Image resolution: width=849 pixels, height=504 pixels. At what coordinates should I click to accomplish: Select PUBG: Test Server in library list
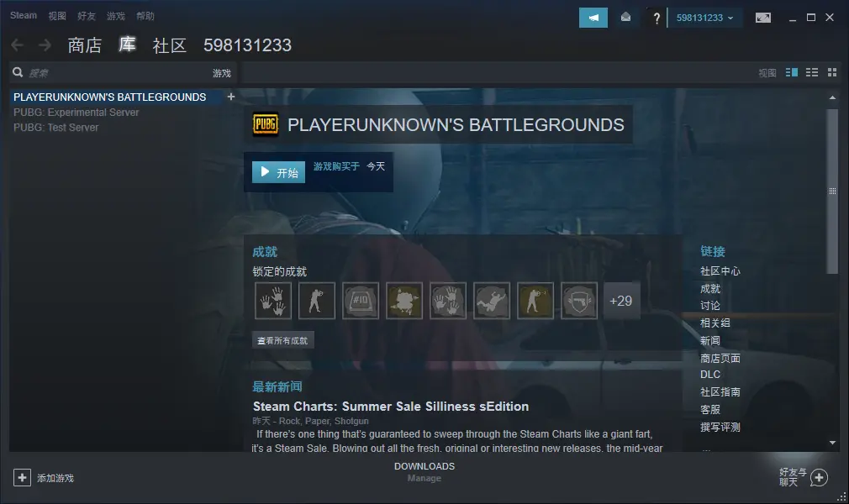(x=55, y=128)
